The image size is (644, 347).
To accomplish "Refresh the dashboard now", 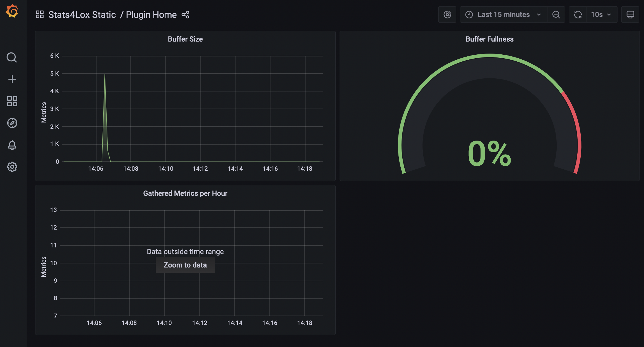I will tap(578, 15).
